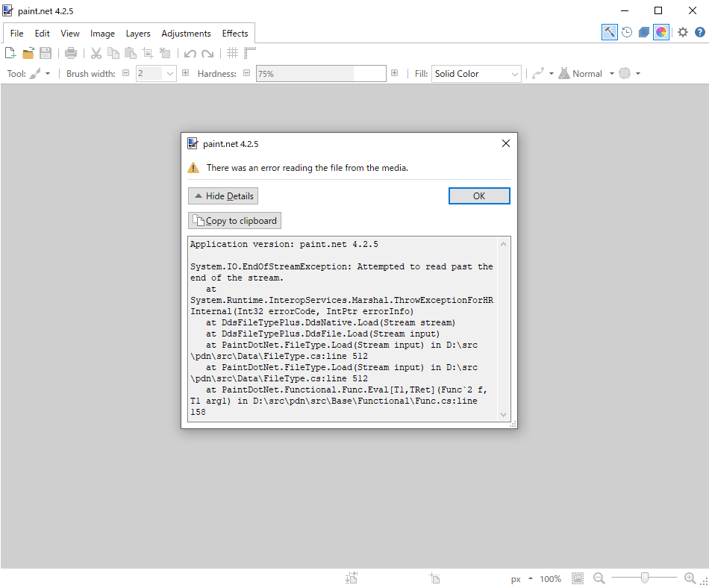Click the 100% zoom value
This screenshot has height=588, width=709.
(x=550, y=579)
